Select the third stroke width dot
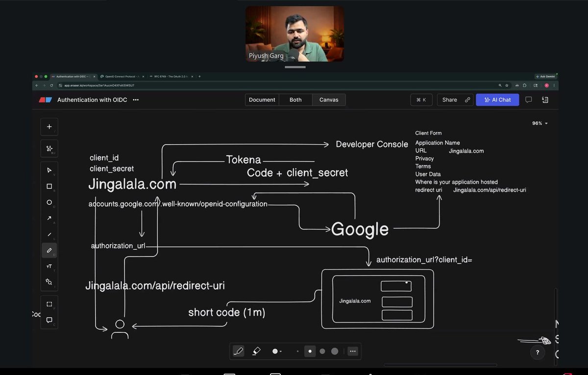Image resolution: width=588 pixels, height=375 pixels. [322, 351]
